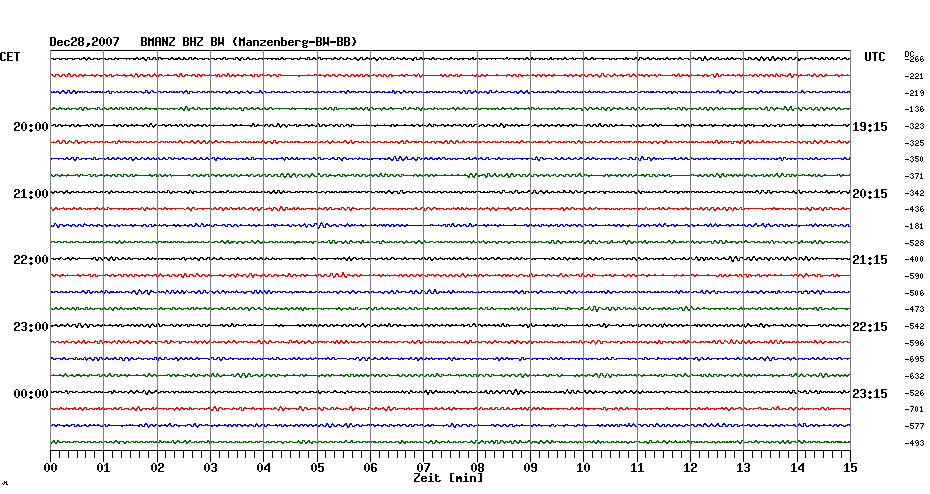Click the 20:15 UTC time label
Viewport: 930px width, 494px height.
[870, 194]
